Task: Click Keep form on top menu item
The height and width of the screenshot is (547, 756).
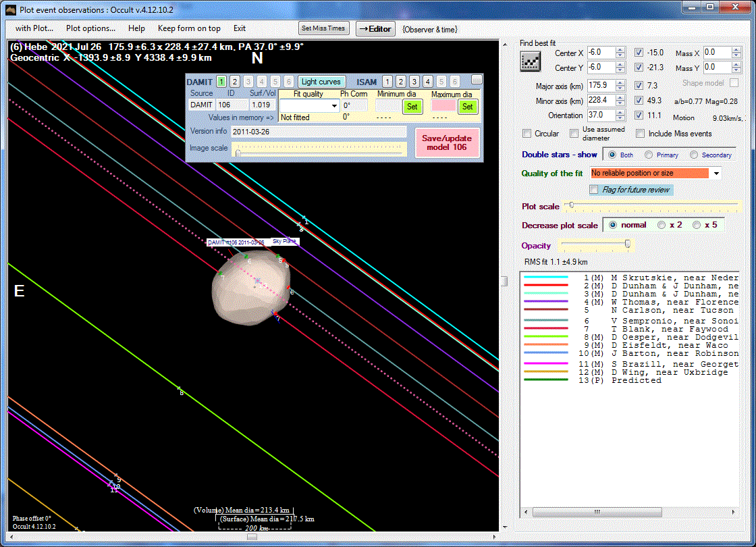Action: [x=189, y=28]
